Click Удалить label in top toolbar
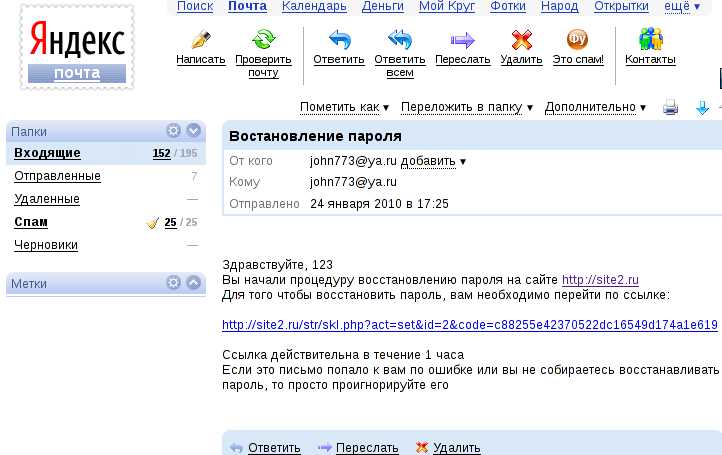722x455 pixels. 521,60
